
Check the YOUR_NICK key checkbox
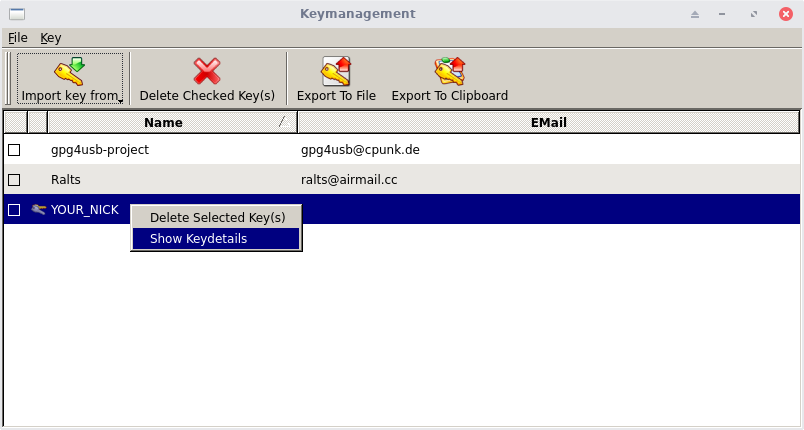[x=14, y=210]
